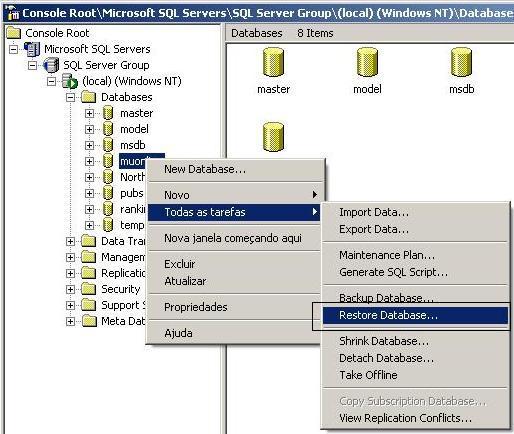Collapse the (local) (Windows NT) server node

[51, 81]
